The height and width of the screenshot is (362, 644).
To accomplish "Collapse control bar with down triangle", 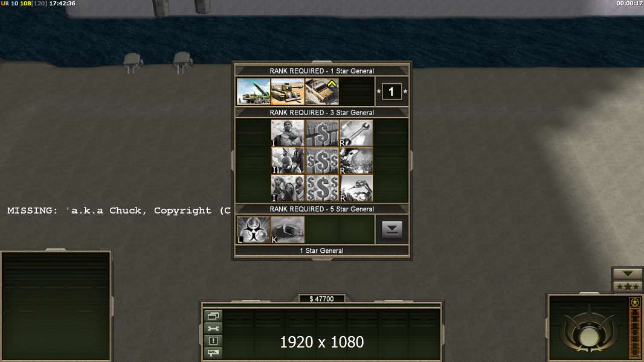I will point(628,273).
